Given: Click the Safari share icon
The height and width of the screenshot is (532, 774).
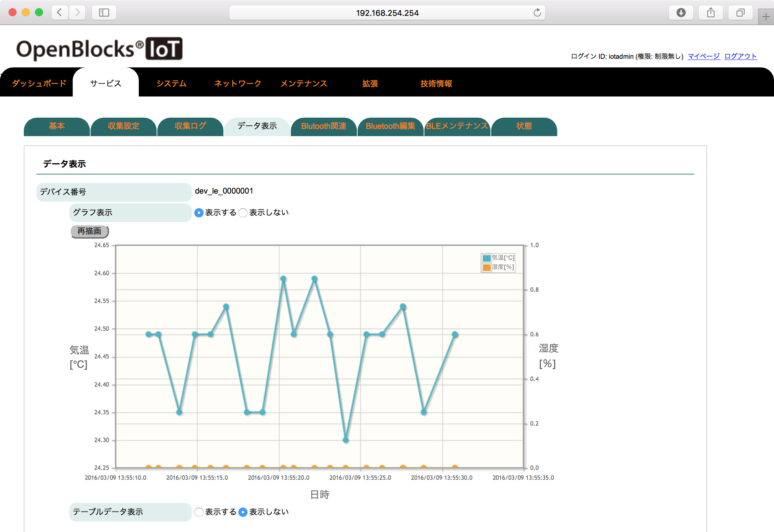Looking at the screenshot, I should 711,13.
